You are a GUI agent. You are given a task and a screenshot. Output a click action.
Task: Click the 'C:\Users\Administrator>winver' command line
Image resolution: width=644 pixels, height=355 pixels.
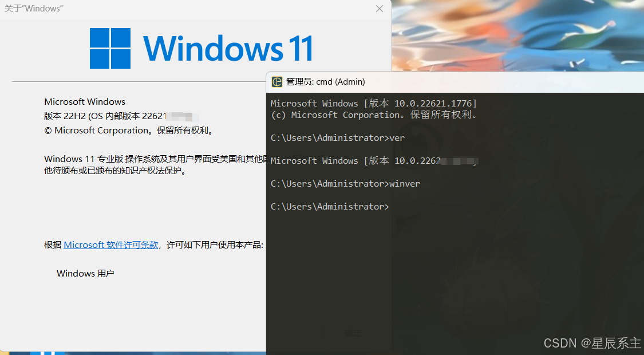click(345, 184)
